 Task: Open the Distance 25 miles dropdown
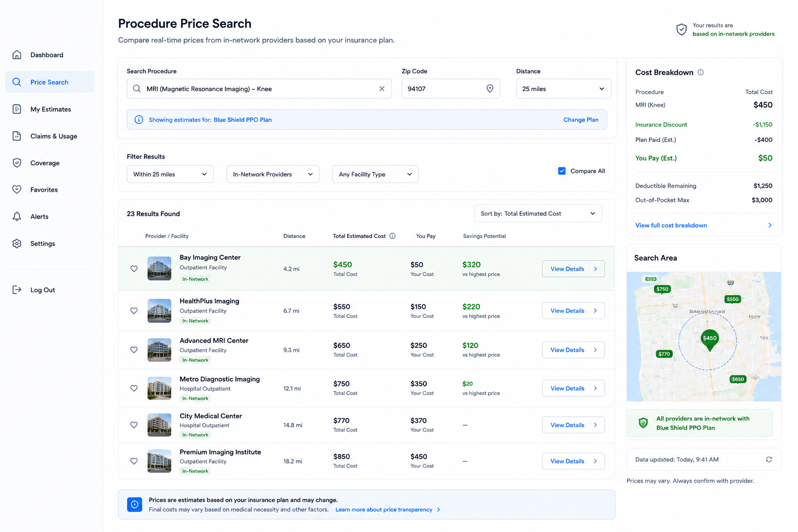pos(564,89)
